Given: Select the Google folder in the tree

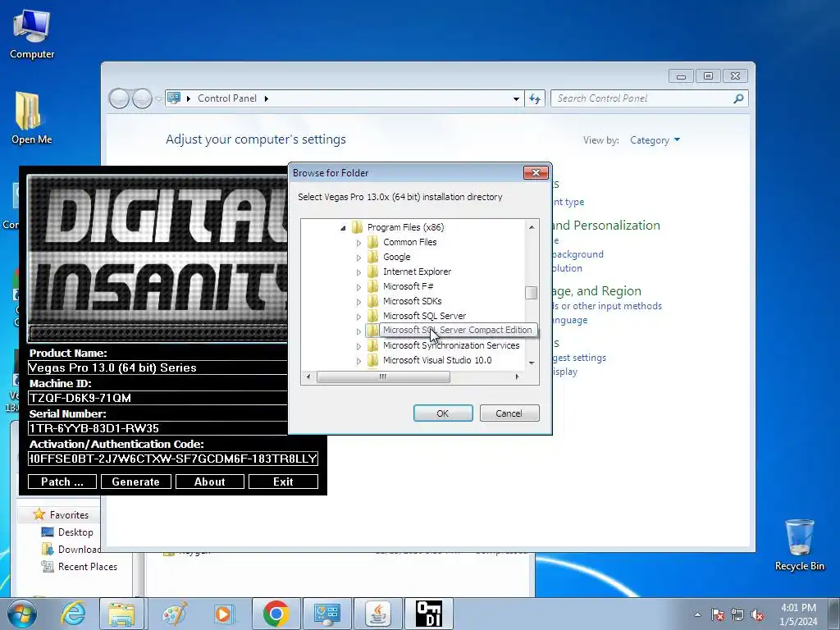Looking at the screenshot, I should pos(396,257).
